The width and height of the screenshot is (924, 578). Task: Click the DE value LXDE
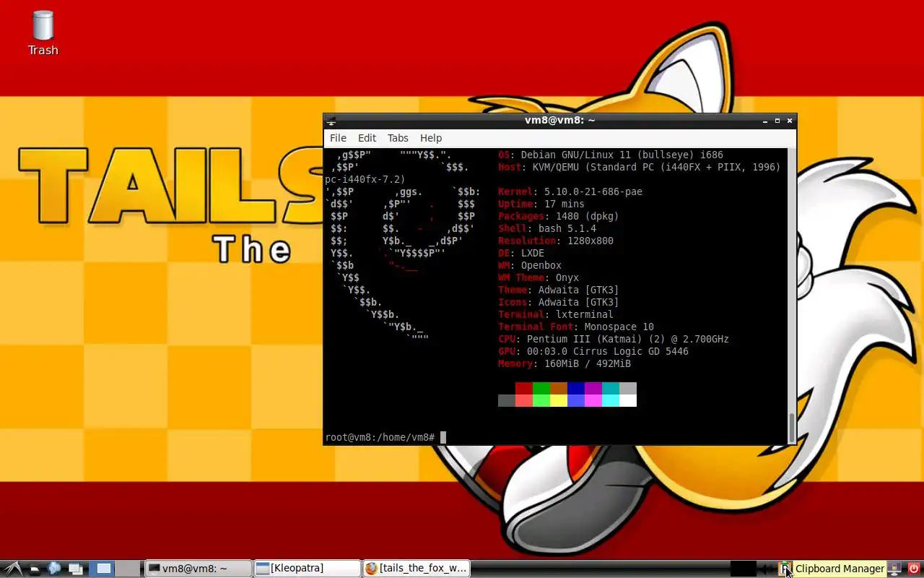coord(532,253)
